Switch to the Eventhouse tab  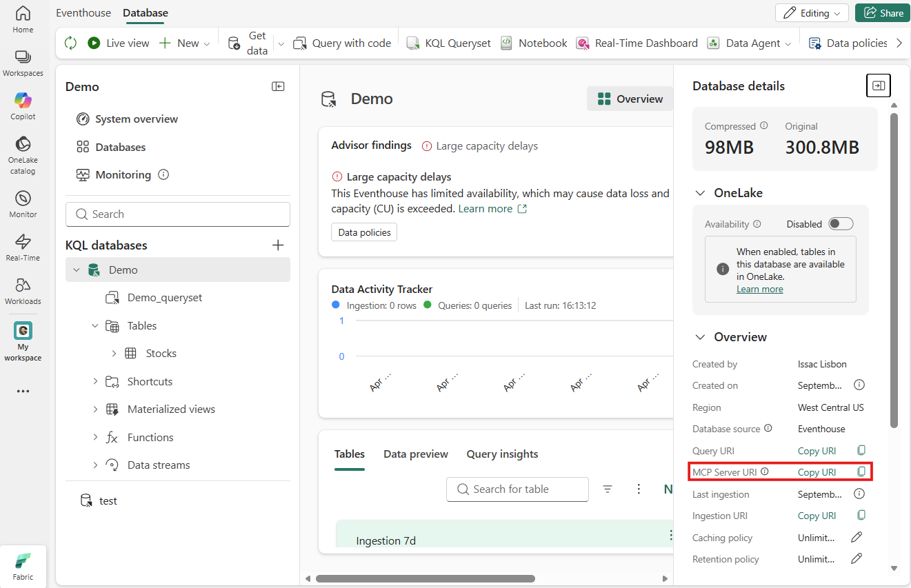click(82, 12)
